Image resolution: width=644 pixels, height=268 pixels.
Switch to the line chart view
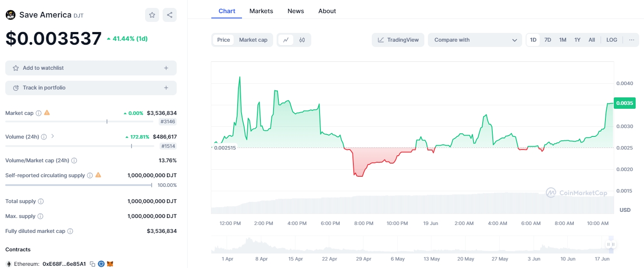286,40
